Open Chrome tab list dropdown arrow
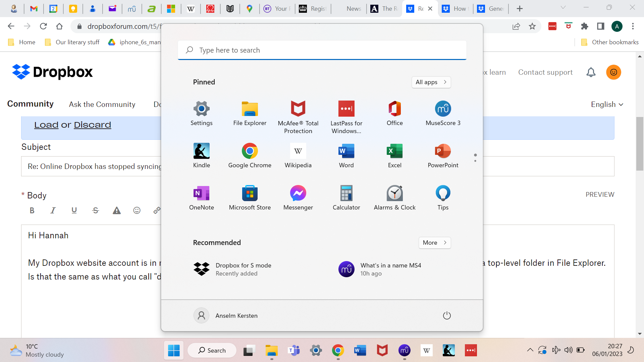Screen dimensions: 644x362 [563, 8]
